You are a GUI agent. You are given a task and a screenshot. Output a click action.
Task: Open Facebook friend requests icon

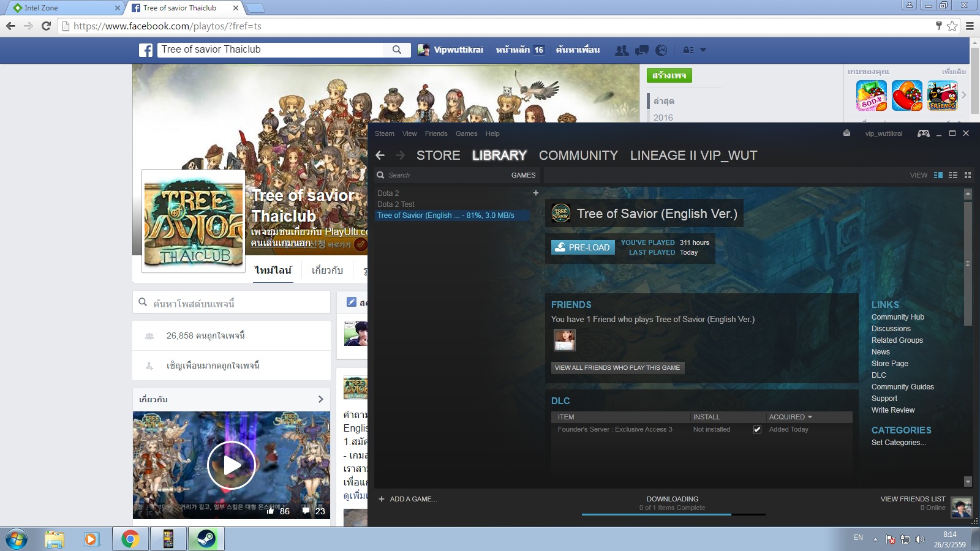622,50
